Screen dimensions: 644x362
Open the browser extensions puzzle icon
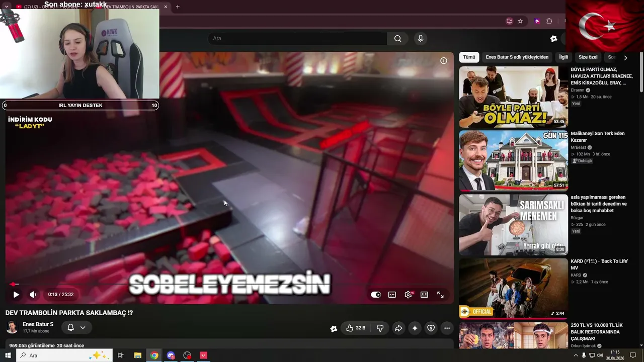[x=549, y=21]
